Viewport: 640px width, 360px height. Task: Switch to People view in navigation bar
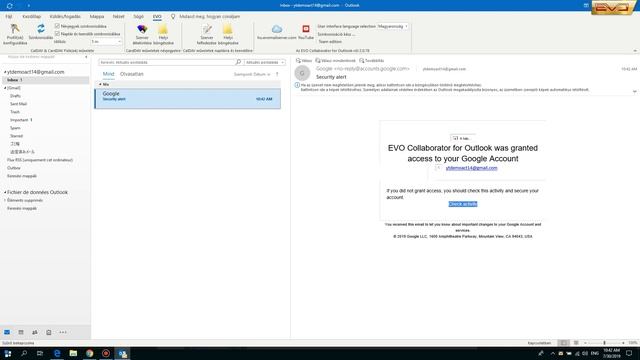click(x=35, y=332)
